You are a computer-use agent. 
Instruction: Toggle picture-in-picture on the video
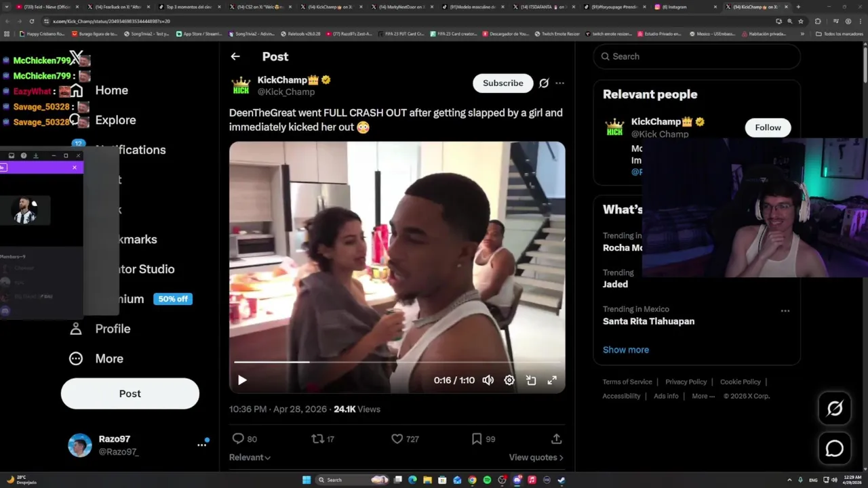coord(531,380)
